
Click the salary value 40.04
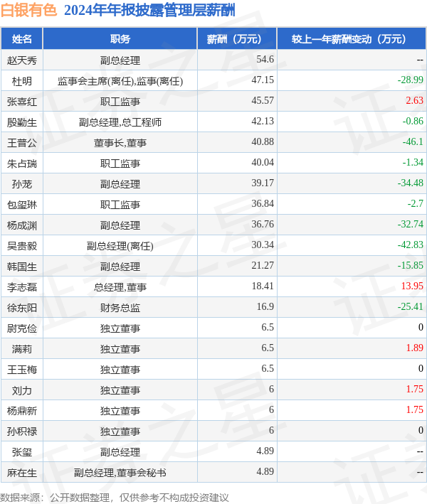[x=263, y=162]
